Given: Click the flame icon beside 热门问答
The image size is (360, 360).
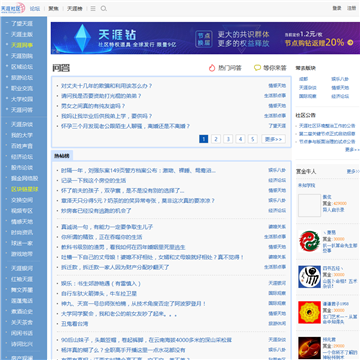Looking at the screenshot, I should [x=212, y=68].
